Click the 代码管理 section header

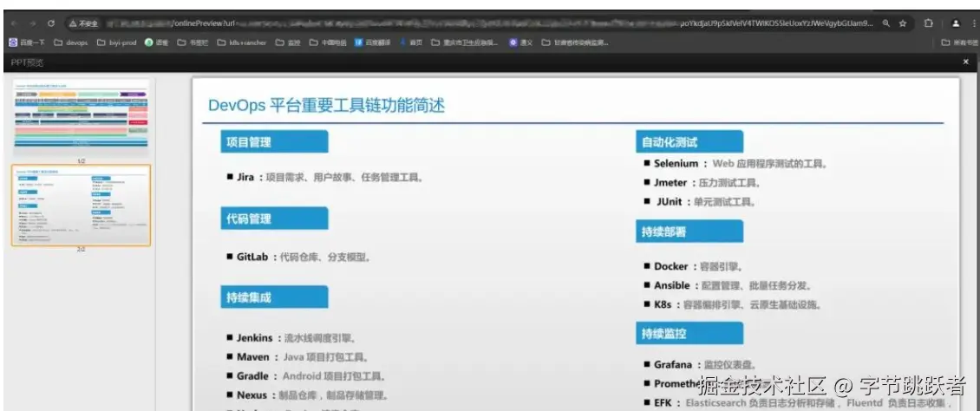click(274, 219)
